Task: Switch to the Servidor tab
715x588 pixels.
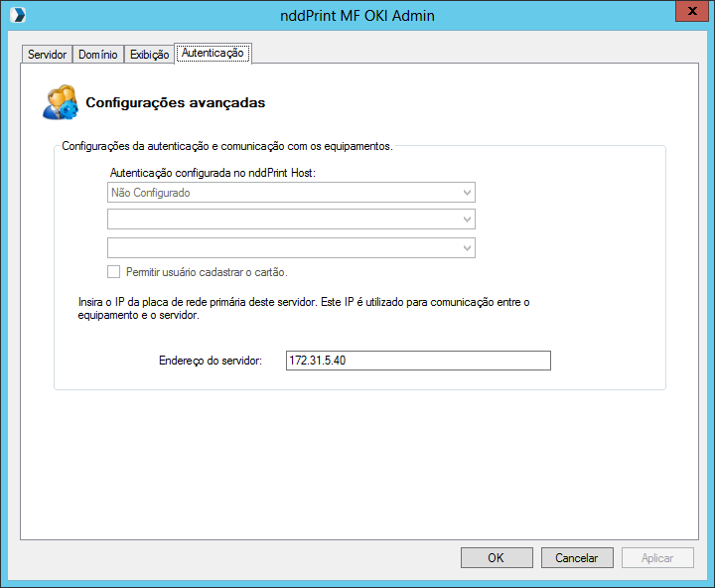Action: tap(47, 55)
